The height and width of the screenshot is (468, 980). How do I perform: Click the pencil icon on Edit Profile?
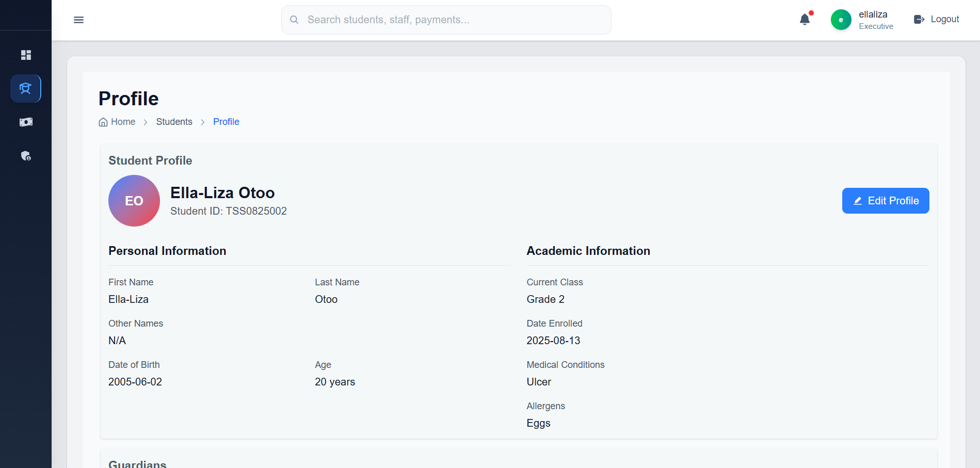tap(858, 201)
